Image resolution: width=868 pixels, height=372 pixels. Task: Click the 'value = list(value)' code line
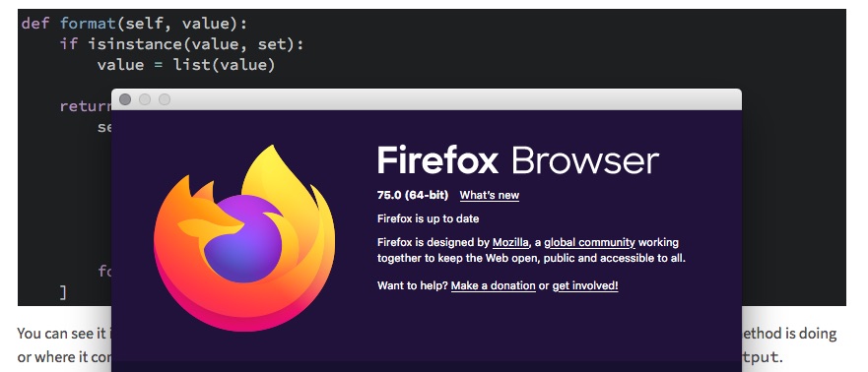[186, 65]
